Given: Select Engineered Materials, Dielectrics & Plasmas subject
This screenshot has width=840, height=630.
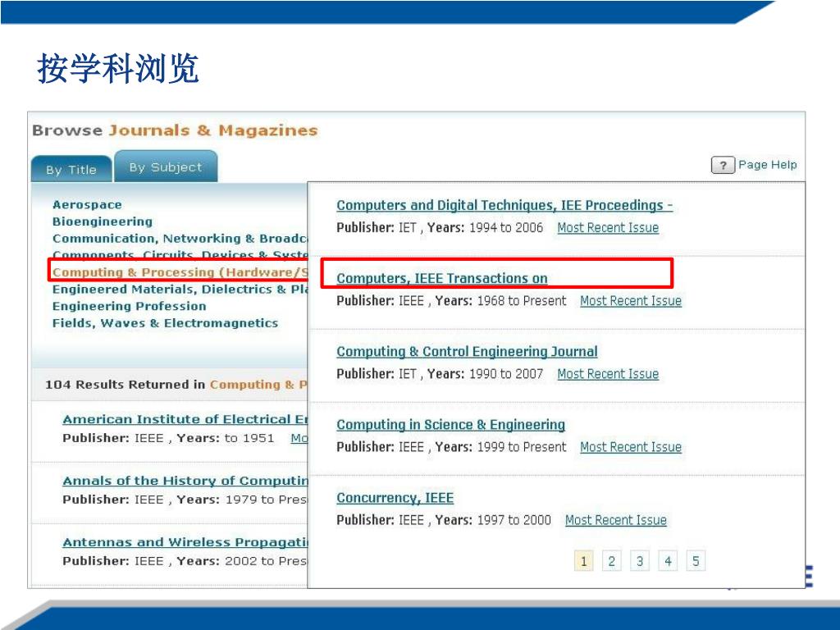Looking at the screenshot, I should (x=180, y=290).
